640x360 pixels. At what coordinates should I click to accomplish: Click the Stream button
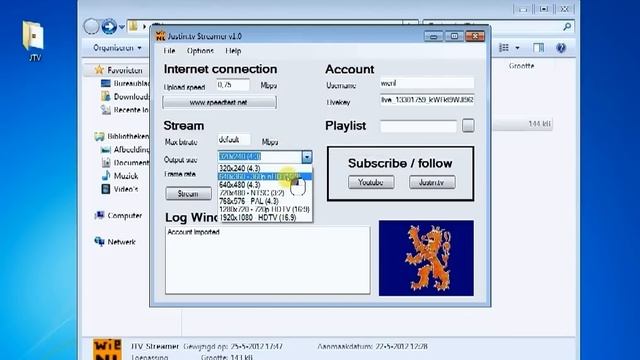188,193
